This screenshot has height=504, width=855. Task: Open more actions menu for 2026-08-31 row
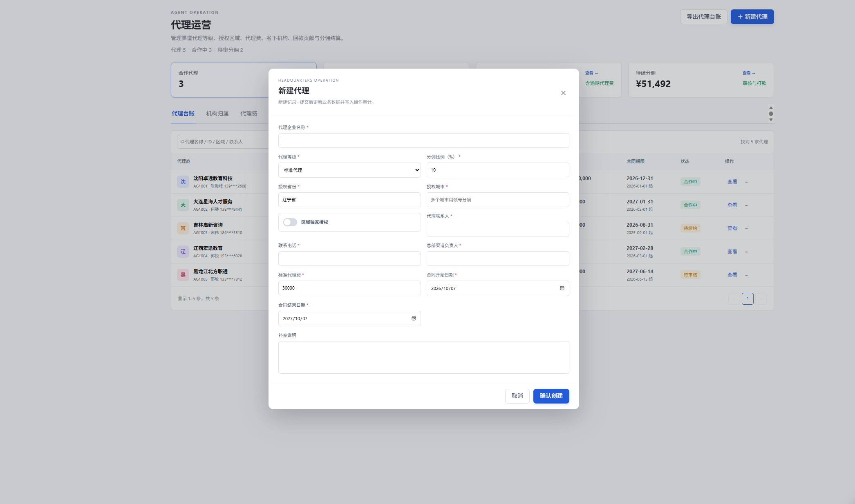tap(746, 228)
